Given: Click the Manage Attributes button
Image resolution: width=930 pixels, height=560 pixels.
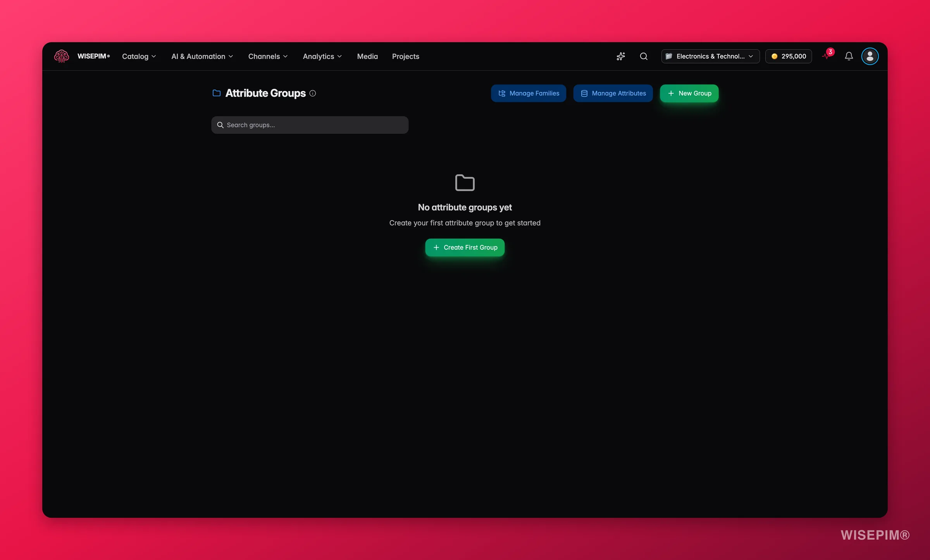Looking at the screenshot, I should point(613,93).
